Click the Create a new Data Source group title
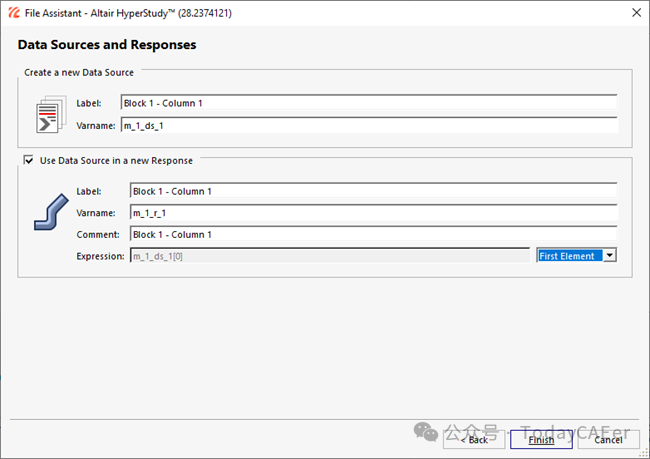650x459 pixels. click(79, 72)
